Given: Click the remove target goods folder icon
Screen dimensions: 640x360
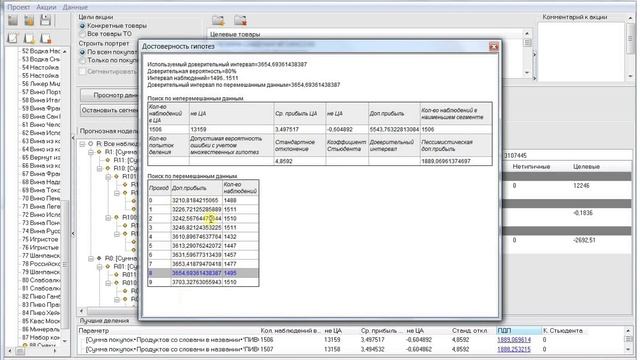Looking at the screenshot, I should [240, 20].
